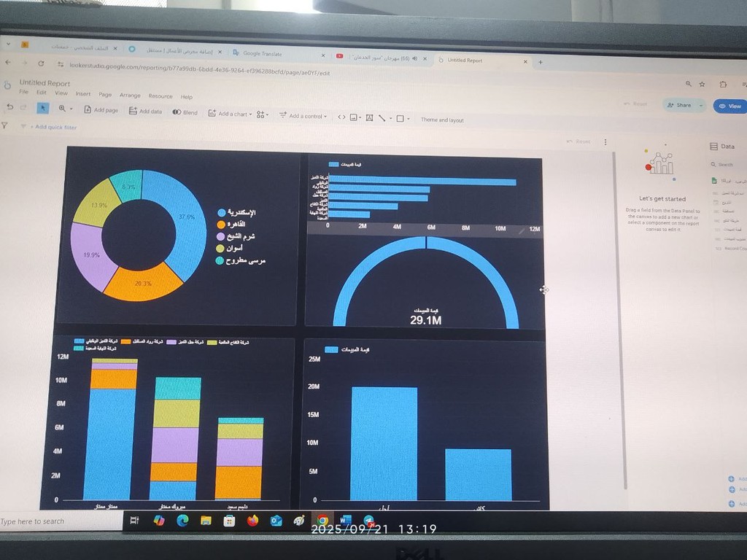The image size is (747, 560).
Task: Select the Text box tool
Action: coord(369,117)
